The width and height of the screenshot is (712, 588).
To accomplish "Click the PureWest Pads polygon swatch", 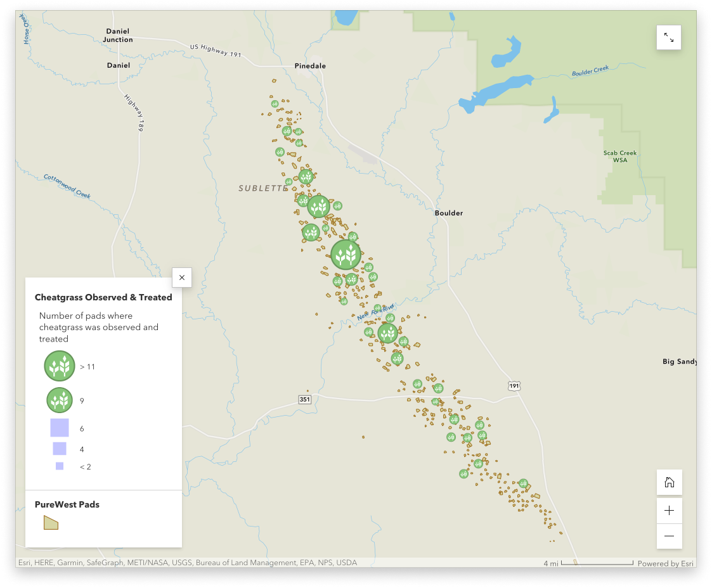I will pyautogui.click(x=51, y=523).
